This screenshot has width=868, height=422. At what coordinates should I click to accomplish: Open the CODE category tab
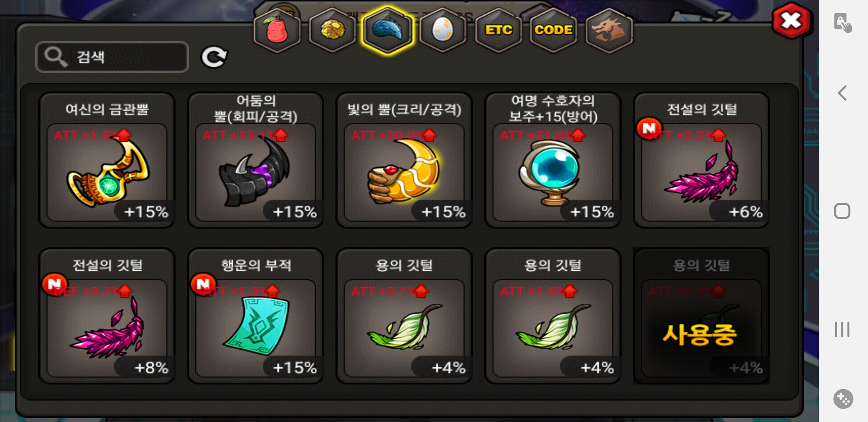[554, 30]
